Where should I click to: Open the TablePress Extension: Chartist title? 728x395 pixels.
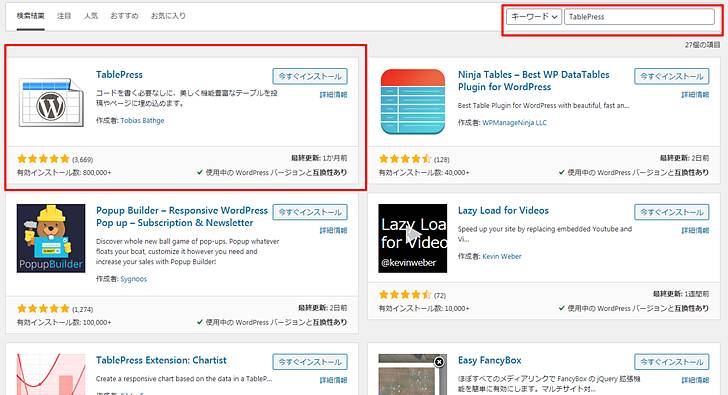pos(161,360)
